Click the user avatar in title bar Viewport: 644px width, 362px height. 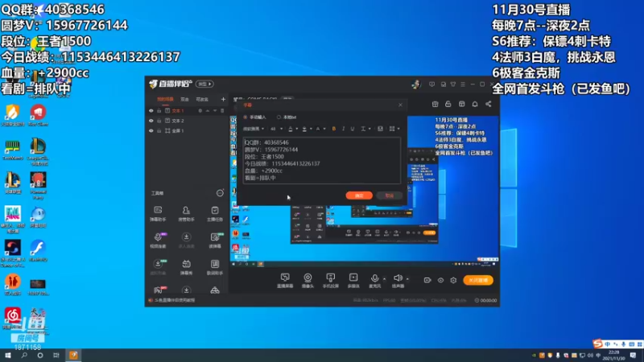click(416, 84)
